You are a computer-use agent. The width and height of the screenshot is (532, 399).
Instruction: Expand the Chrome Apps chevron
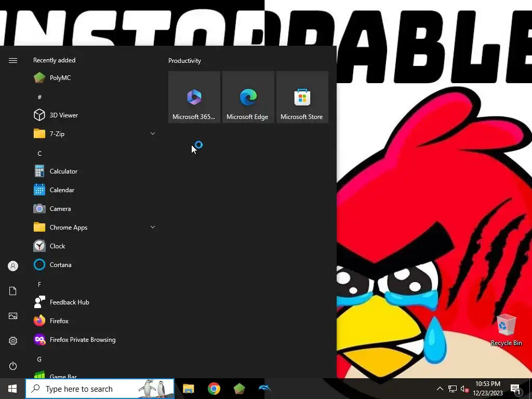(x=153, y=228)
